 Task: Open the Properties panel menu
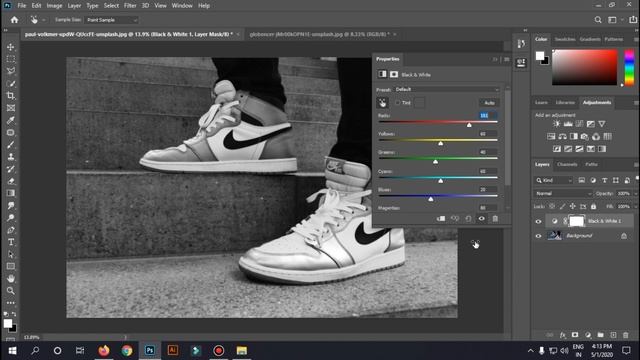(x=507, y=59)
